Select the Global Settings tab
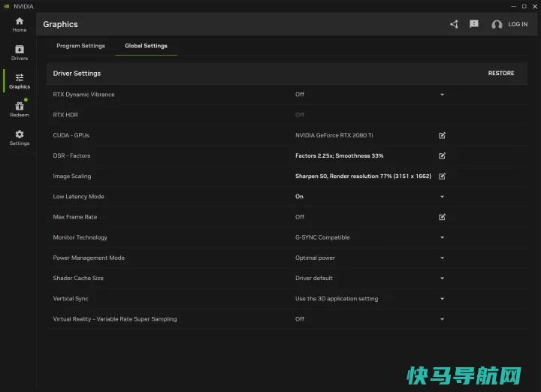This screenshot has height=392, width=541. 146,46
